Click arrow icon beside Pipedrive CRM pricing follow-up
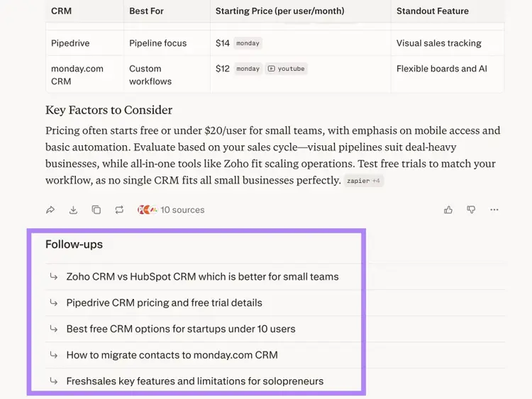 tap(54, 303)
